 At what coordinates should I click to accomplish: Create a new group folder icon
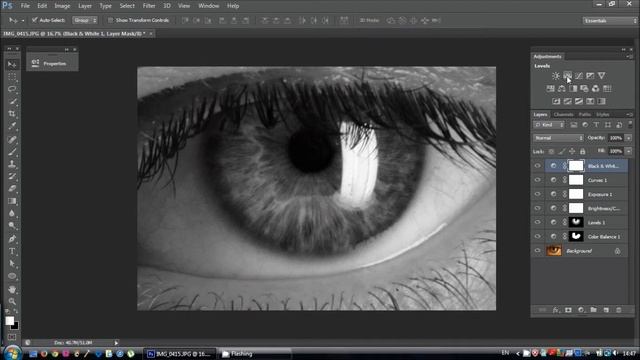[x=593, y=310]
